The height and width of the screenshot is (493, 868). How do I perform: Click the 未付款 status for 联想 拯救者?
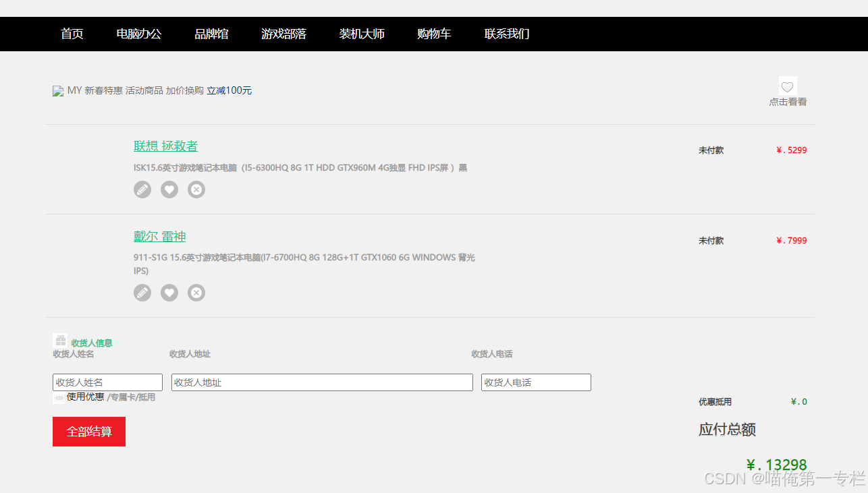click(711, 150)
